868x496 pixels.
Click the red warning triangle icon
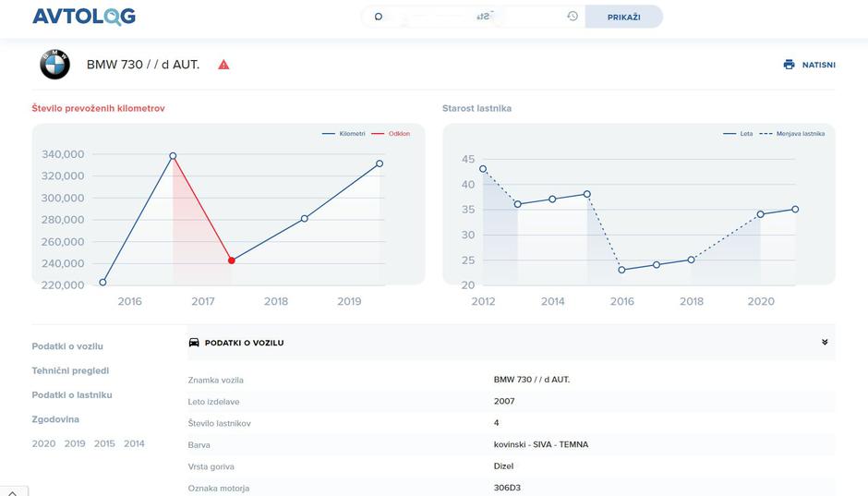pyautogui.click(x=223, y=65)
